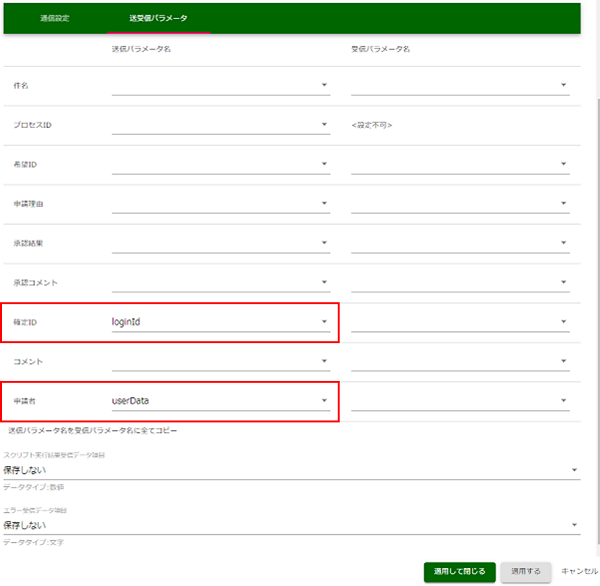This screenshot has height=586, width=600.
Task: Click the キャンセル button
Action: pos(579,571)
